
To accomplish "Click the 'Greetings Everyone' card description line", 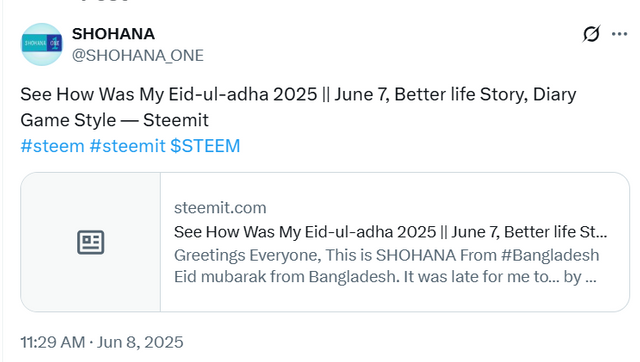I will tap(387, 255).
